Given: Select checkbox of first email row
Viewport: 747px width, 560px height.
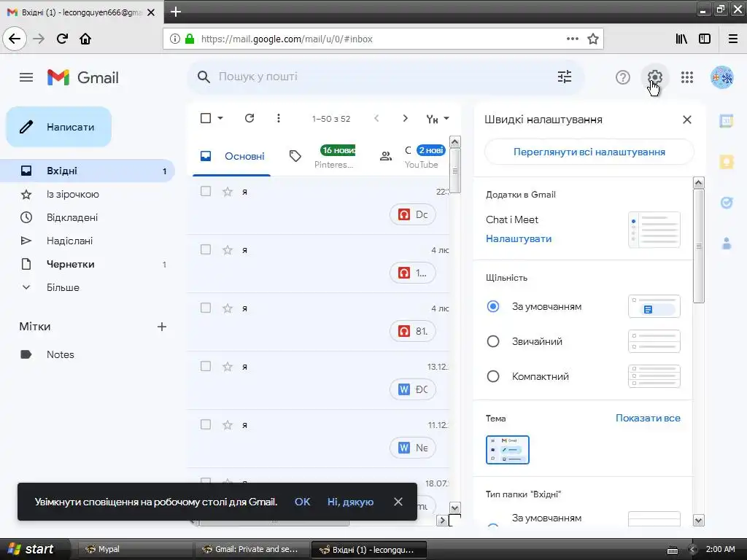Looking at the screenshot, I should [x=205, y=192].
